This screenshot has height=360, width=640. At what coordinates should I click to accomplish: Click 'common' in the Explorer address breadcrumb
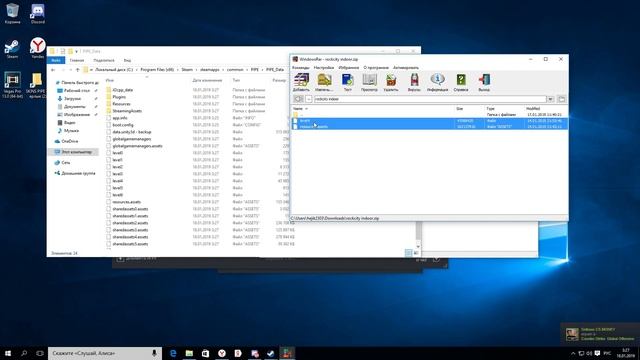click(x=235, y=70)
